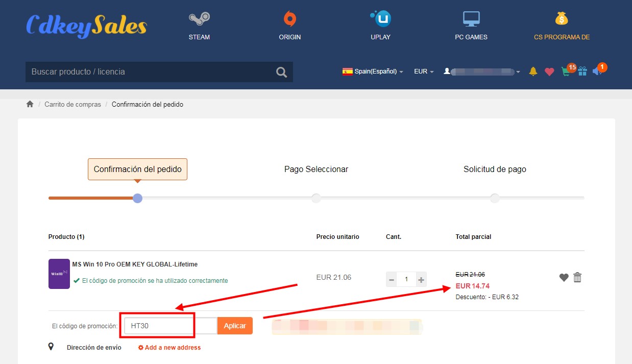Click Add a new address link
The width and height of the screenshot is (632, 364).
[169, 348]
